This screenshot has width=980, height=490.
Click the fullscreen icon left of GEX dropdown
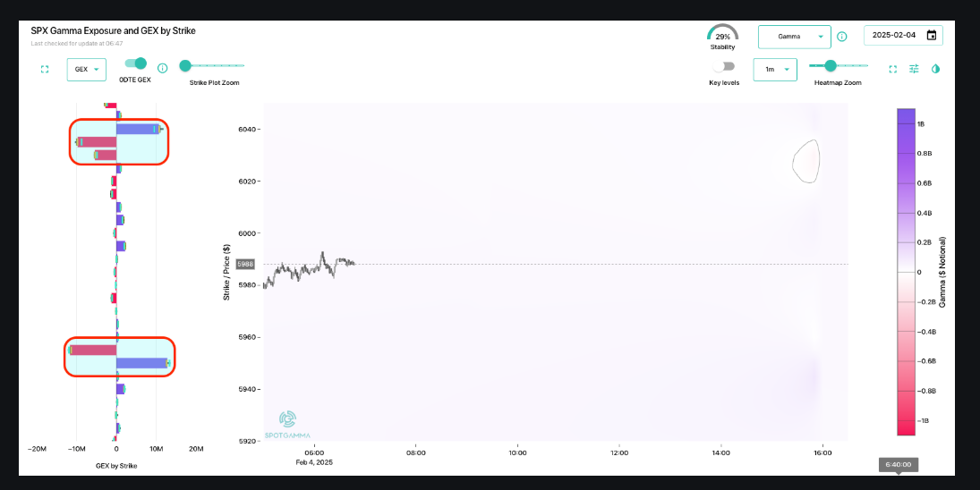45,69
